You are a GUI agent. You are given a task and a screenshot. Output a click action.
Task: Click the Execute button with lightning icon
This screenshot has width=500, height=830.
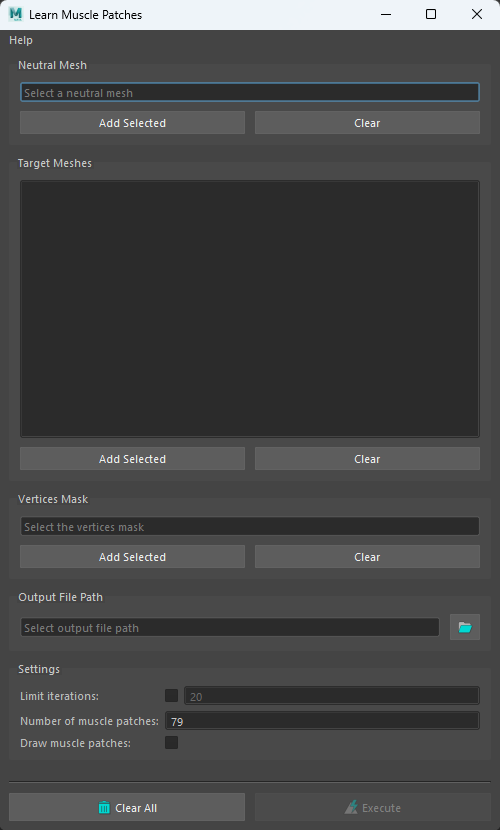[x=372, y=807]
